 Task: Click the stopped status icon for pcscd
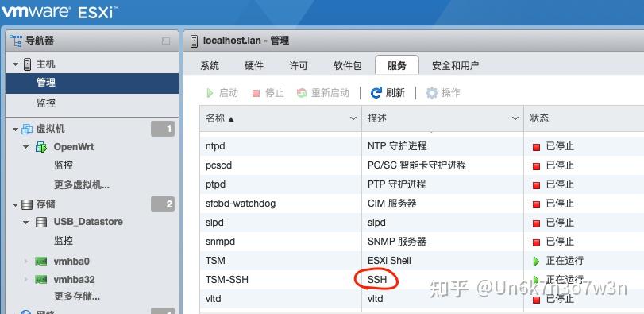pyautogui.click(x=536, y=166)
